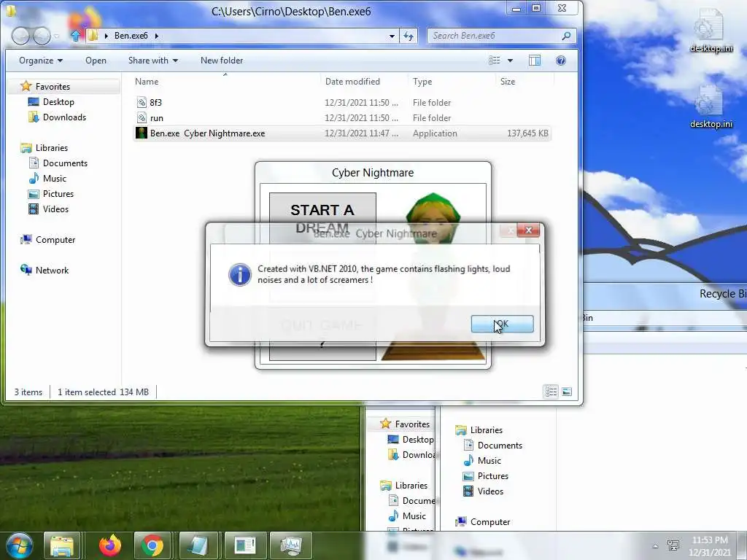This screenshot has width=747, height=560.
Task: Click Desktop in the background Explorer window
Action: pos(418,440)
